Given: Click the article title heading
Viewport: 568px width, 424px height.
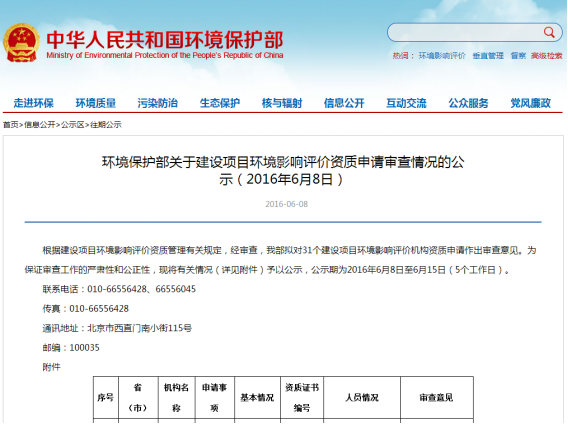Looking at the screenshot, I should [x=283, y=170].
